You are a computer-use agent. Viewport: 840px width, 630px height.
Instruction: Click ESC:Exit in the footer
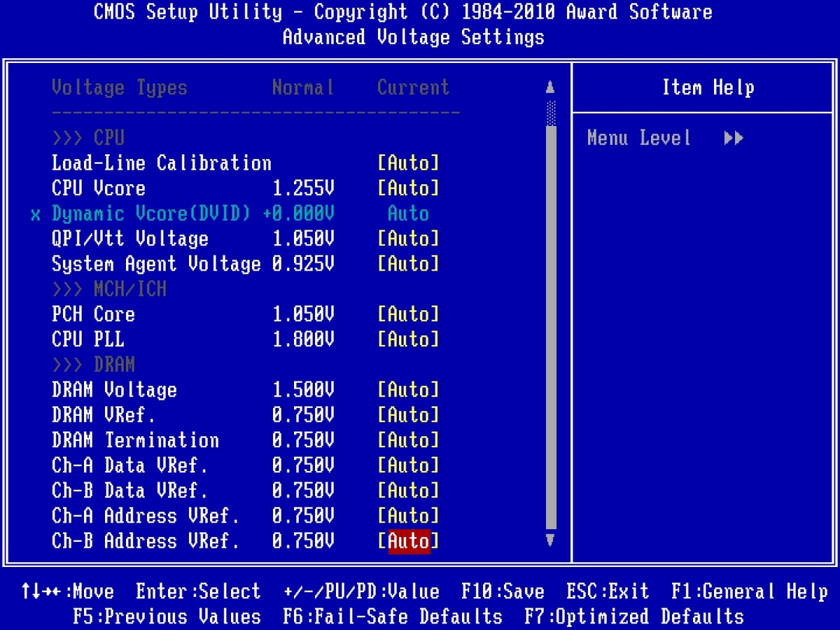click(x=607, y=591)
